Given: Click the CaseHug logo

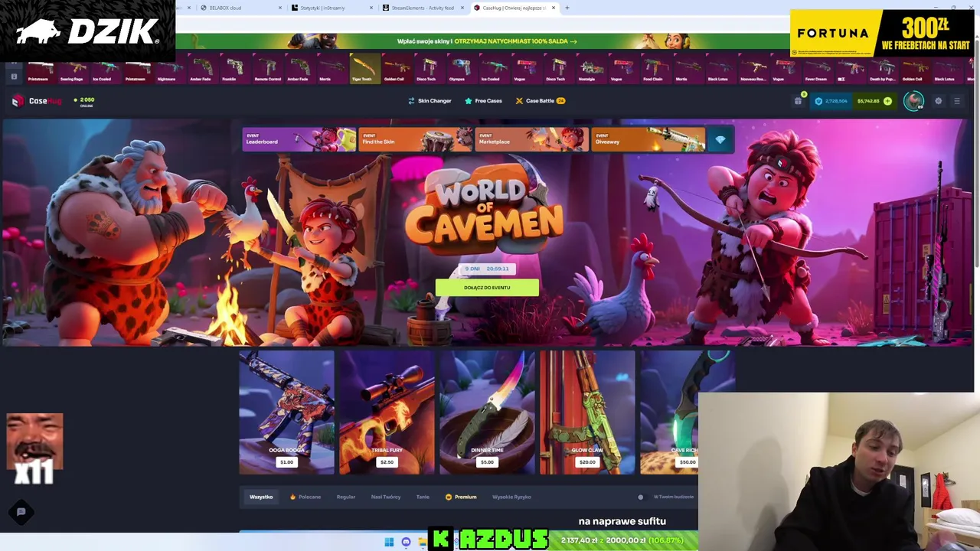Looking at the screenshot, I should point(37,101).
